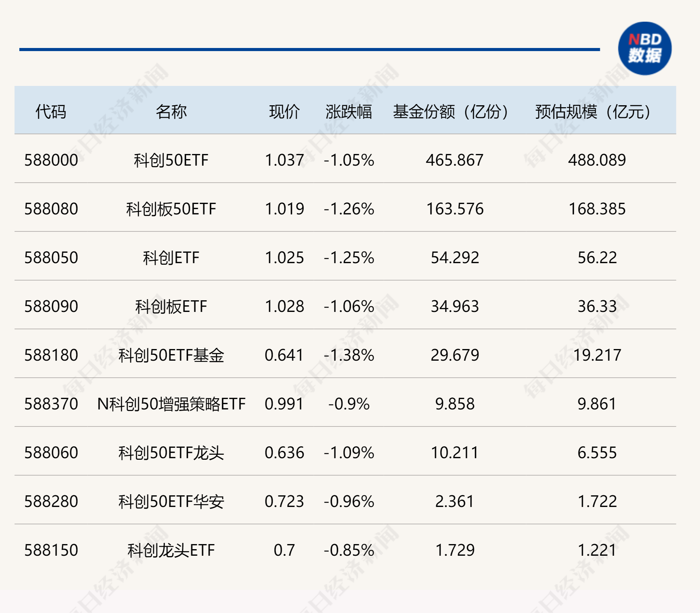The image size is (700, 613).
Task: Select the 涨跌幅 column header
Action: (x=348, y=112)
